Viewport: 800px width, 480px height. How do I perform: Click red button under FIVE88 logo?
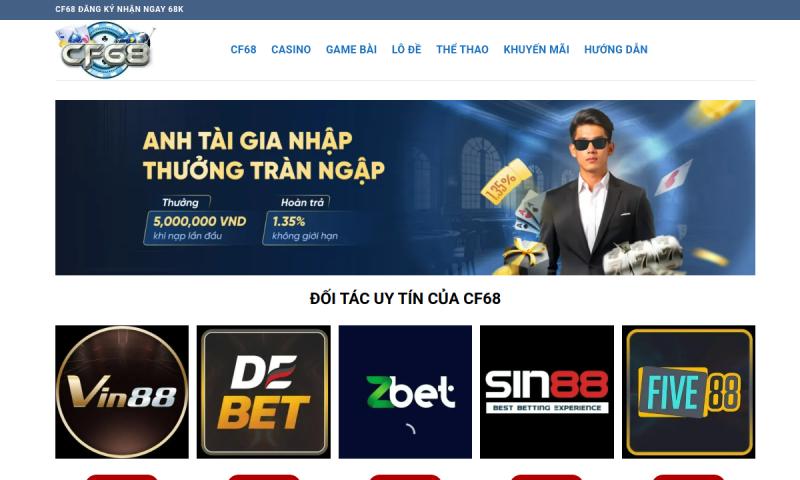tap(688, 477)
